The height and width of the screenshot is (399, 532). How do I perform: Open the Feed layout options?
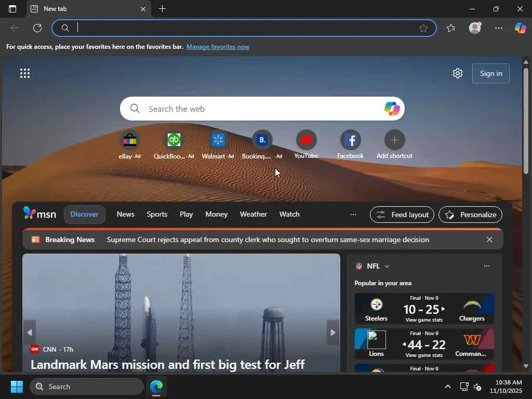pos(402,215)
